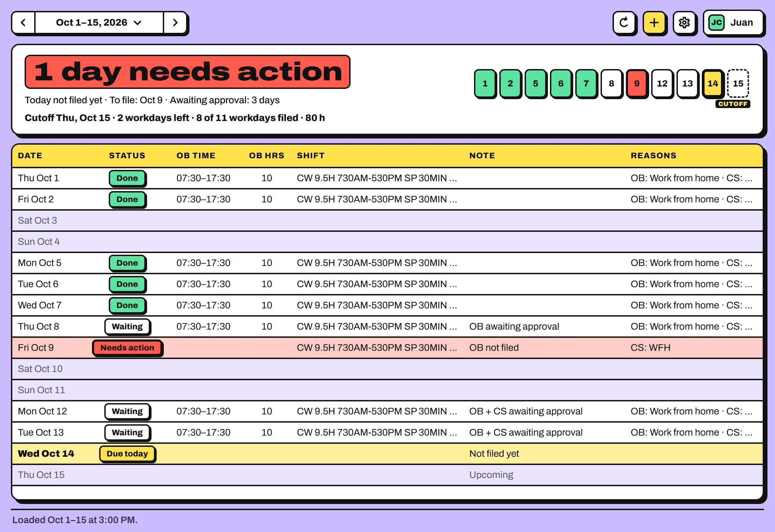This screenshot has height=532, width=775.
Task: Click the JC avatar badge
Action: coord(716,23)
